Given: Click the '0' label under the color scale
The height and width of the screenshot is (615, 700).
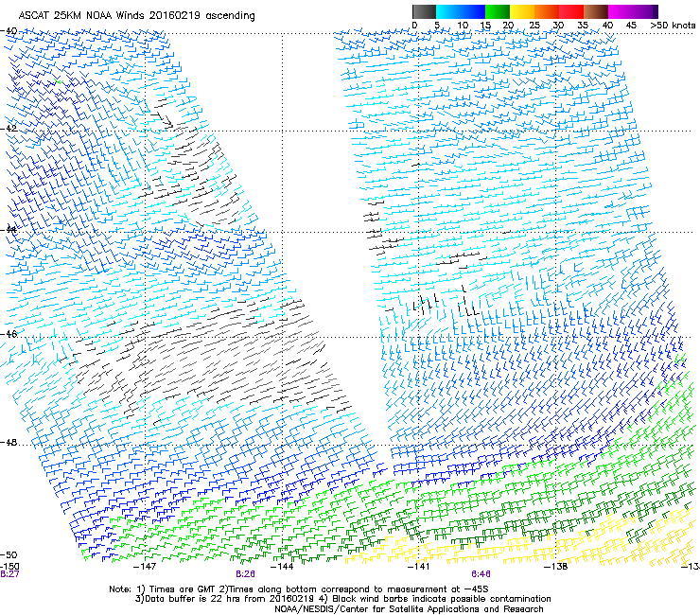Looking at the screenshot, I should pos(414,26).
